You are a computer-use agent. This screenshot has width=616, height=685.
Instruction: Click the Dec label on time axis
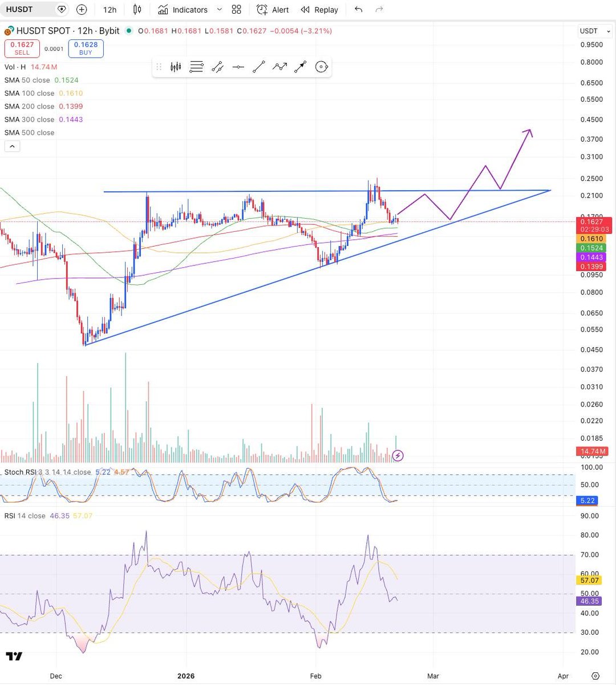56,676
